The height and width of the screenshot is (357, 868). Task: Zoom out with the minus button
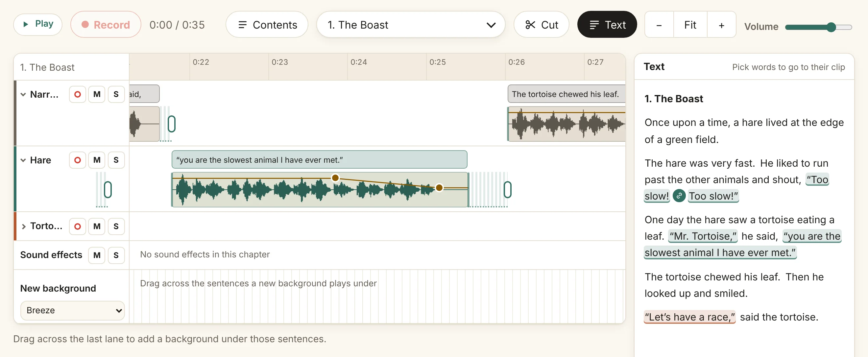tap(659, 25)
